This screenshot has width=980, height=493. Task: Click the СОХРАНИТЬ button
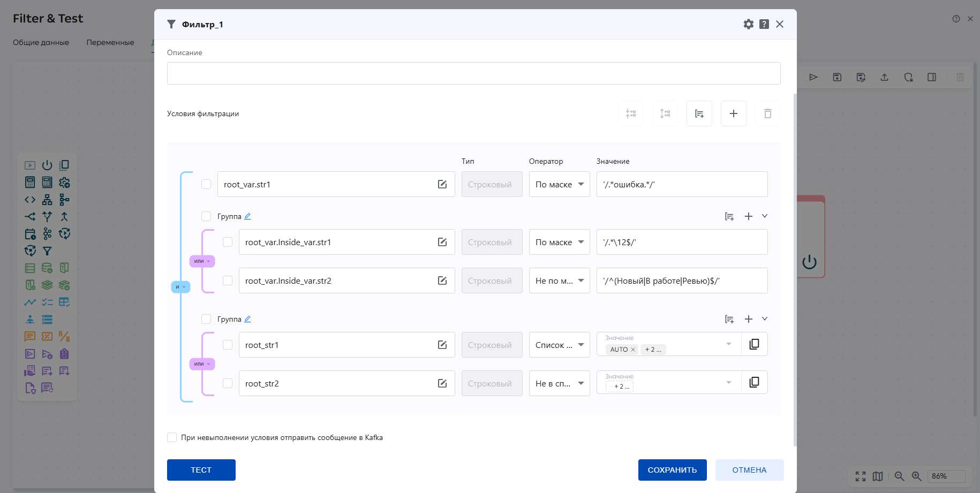(673, 470)
